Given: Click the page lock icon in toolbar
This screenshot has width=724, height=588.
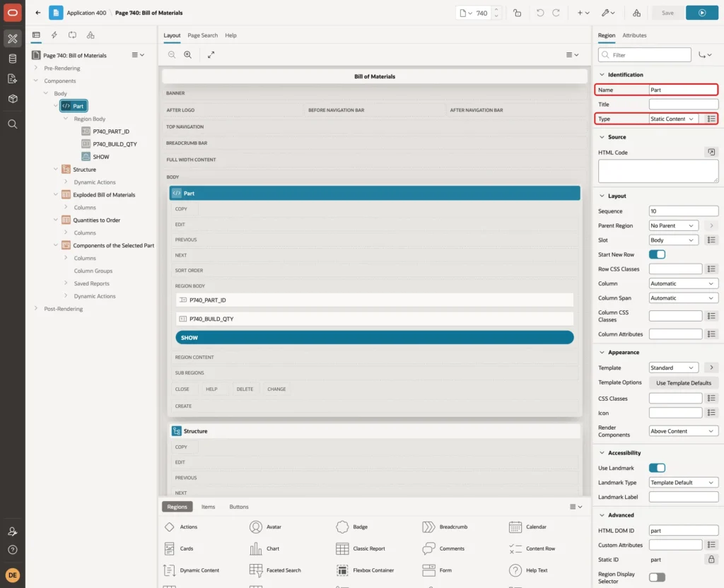Looking at the screenshot, I should click(x=517, y=13).
